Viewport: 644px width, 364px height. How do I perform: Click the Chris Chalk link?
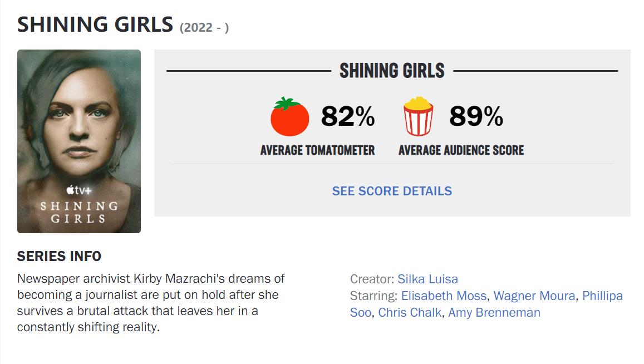click(x=410, y=312)
